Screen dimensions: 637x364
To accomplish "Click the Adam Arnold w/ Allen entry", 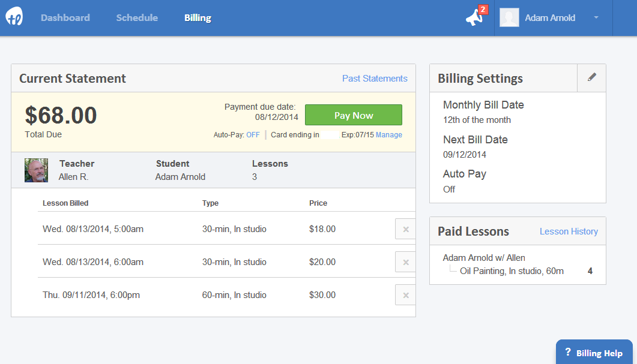I will pyautogui.click(x=483, y=258).
